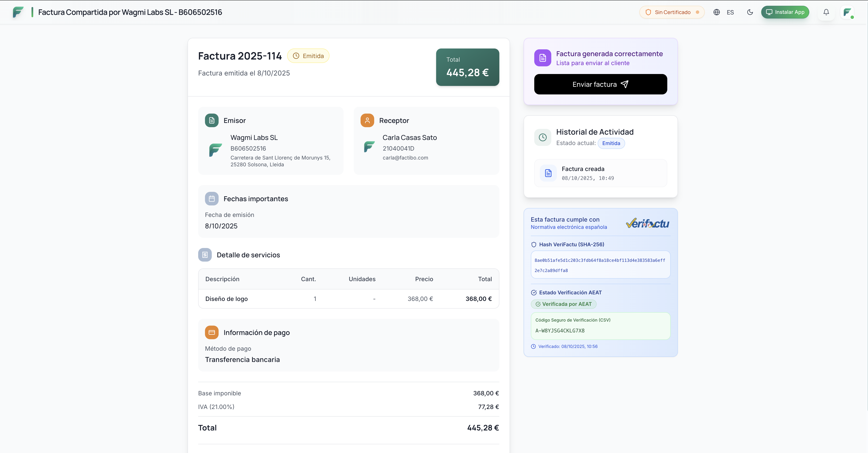Viewport: 868px width, 453px height.
Task: Click the Historial de Actividad clock icon
Action: pyautogui.click(x=543, y=137)
